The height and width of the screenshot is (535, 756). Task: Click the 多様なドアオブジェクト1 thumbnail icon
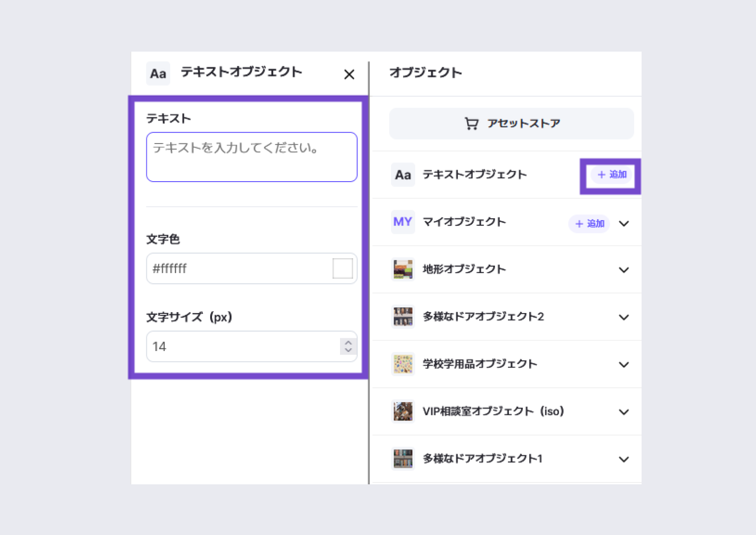[403, 459]
